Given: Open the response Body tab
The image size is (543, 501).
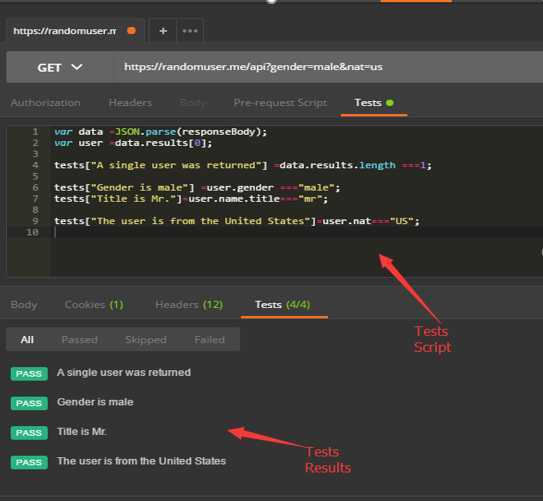Looking at the screenshot, I should point(24,305).
